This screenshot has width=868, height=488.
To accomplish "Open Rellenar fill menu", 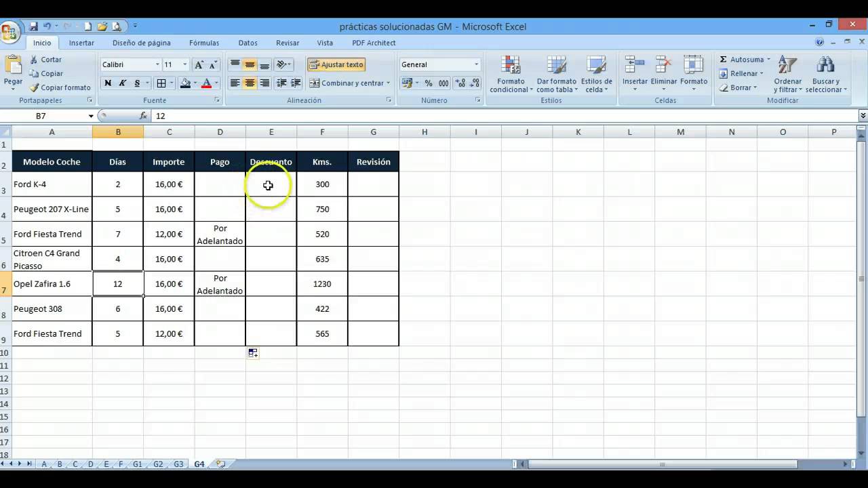I will point(741,73).
